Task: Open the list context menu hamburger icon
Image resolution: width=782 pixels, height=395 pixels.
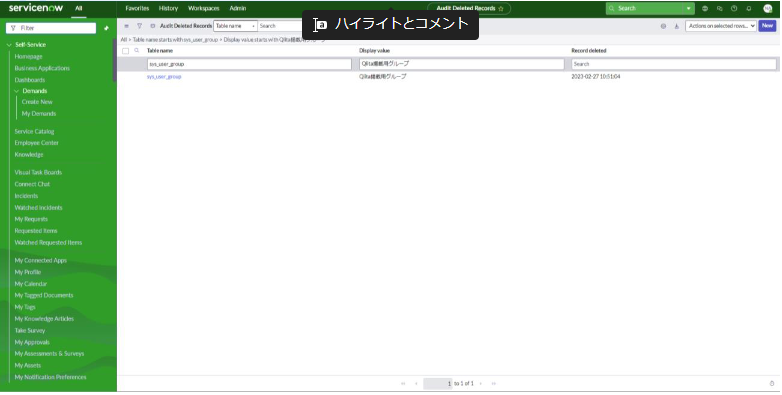Action: (x=126, y=26)
